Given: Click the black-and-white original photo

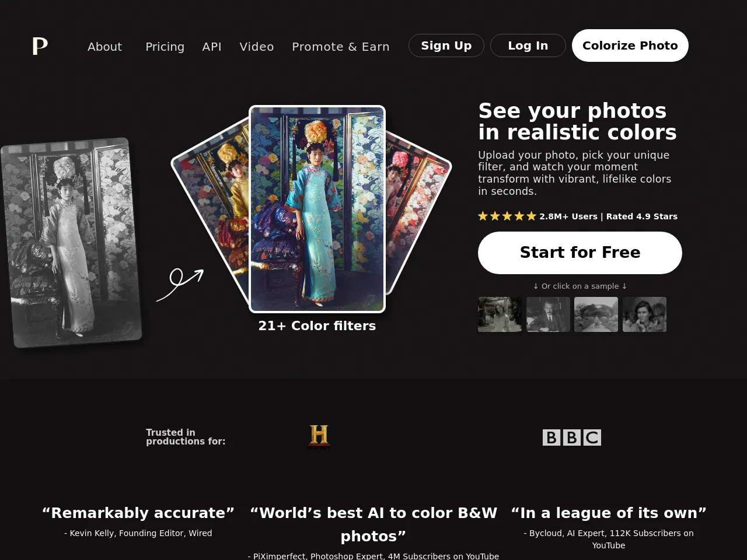Looking at the screenshot, I should tap(71, 243).
